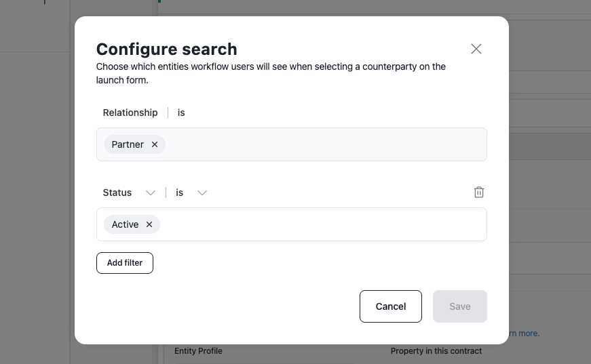The width and height of the screenshot is (591, 364).
Task: Click the Configure search heading
Action: pyautogui.click(x=167, y=49)
